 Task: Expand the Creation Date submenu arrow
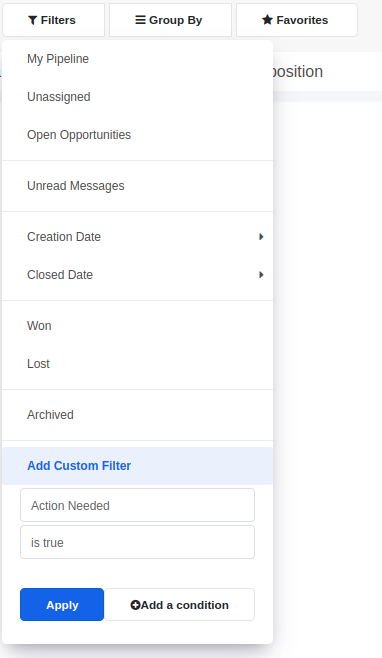pos(261,237)
